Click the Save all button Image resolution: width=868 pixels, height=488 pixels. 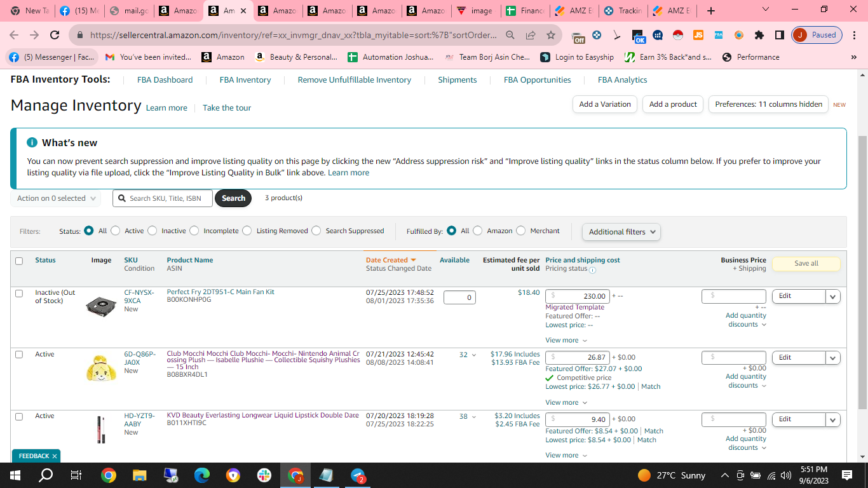[806, 264]
